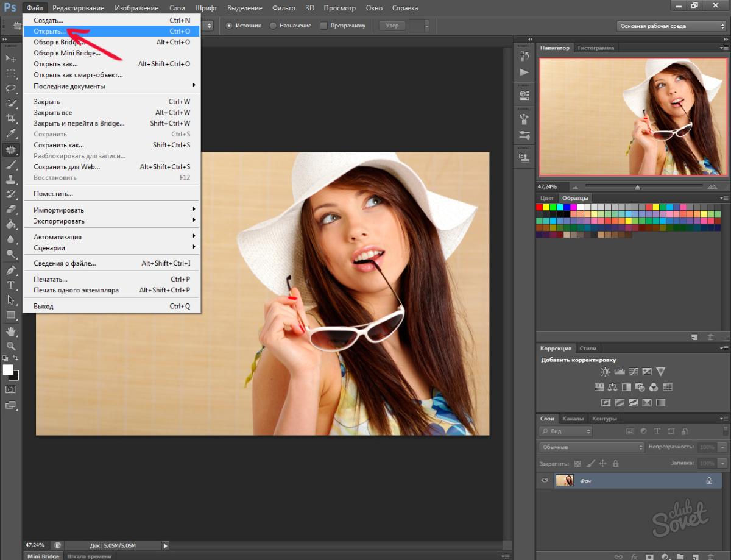Select the Path Selection tool

tap(10, 300)
